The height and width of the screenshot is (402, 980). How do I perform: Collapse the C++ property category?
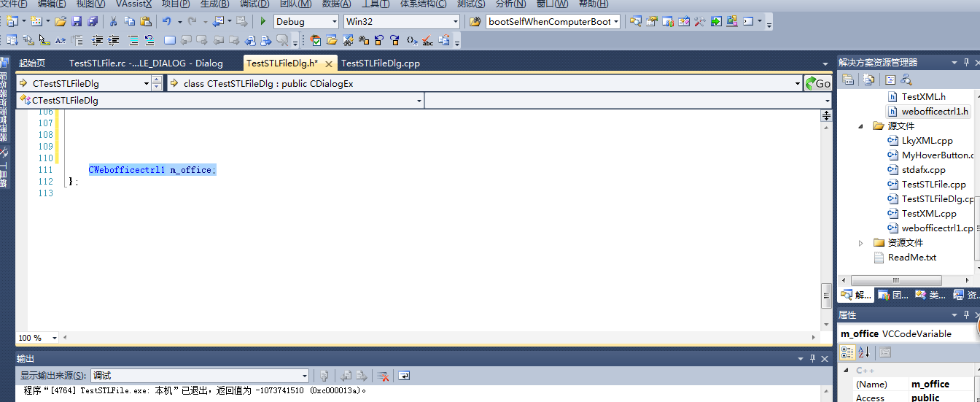click(x=846, y=371)
